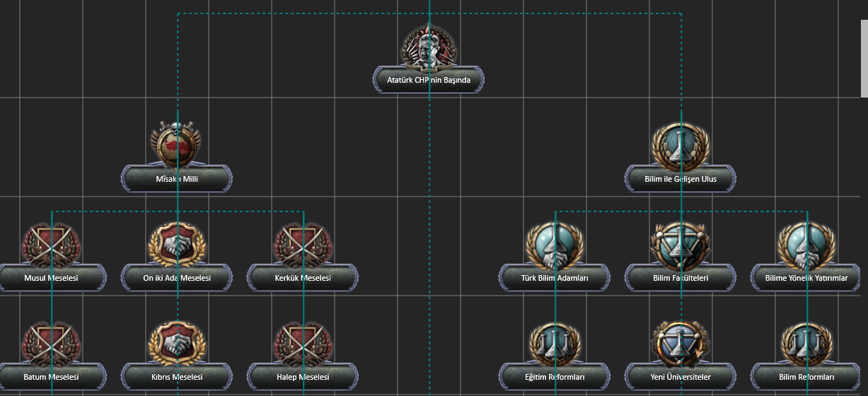Select the Eğitim Reformları focus label

pos(555,377)
